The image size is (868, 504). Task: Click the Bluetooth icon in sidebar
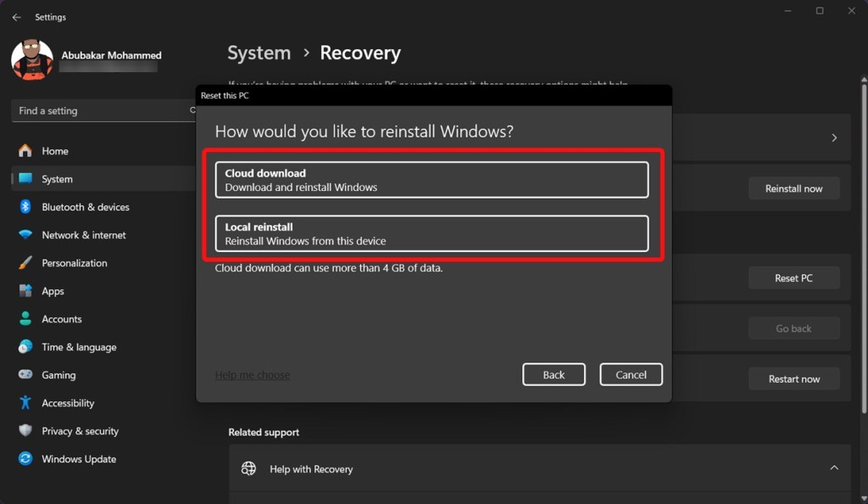point(25,206)
